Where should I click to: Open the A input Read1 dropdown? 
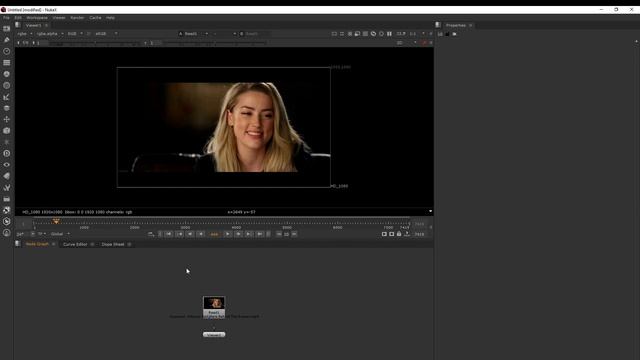click(x=193, y=34)
